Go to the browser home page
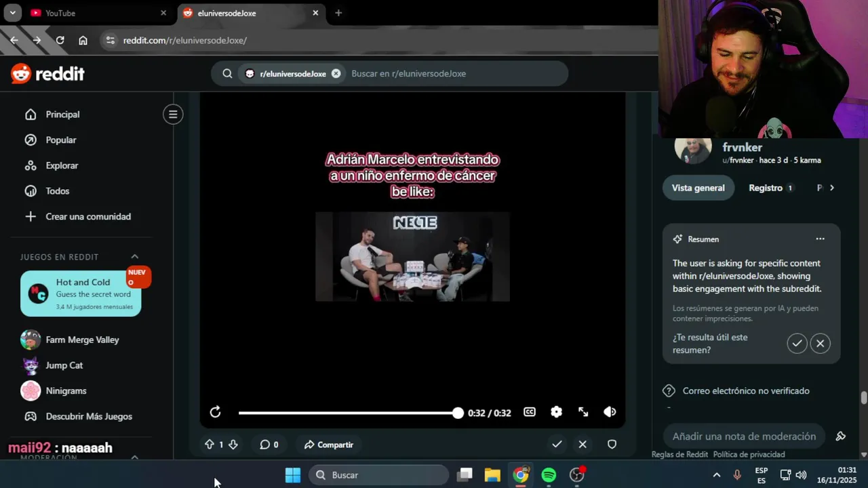This screenshot has width=868, height=488. 83,40
